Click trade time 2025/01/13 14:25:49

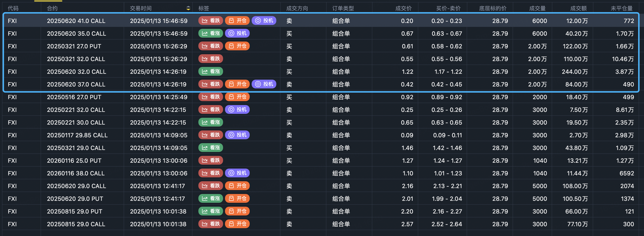(159, 97)
